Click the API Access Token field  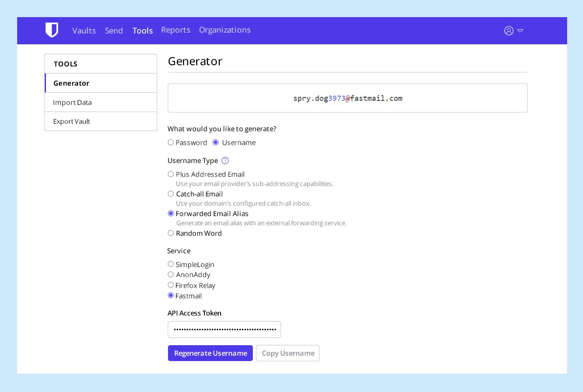224,329
